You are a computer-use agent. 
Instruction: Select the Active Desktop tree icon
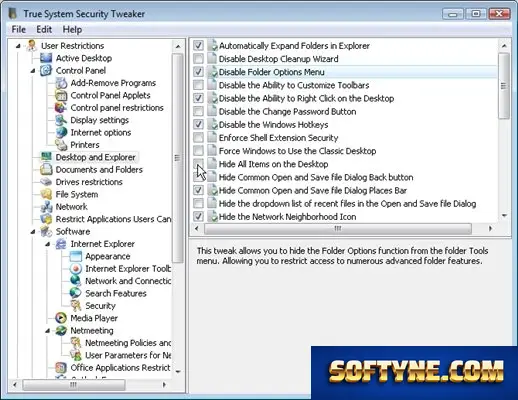46,58
